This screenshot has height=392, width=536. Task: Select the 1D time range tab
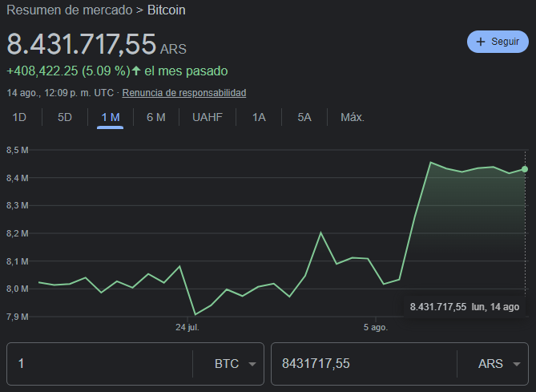[19, 117]
